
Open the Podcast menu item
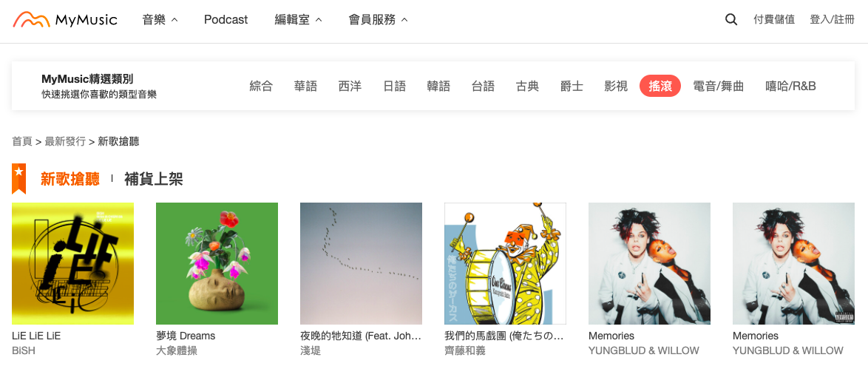tap(226, 20)
